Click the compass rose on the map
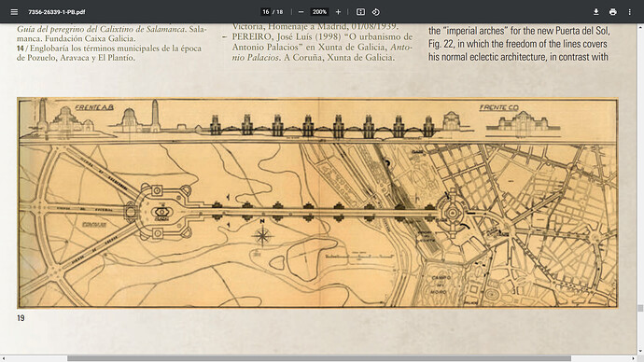The width and height of the screenshot is (644, 362). (x=263, y=235)
